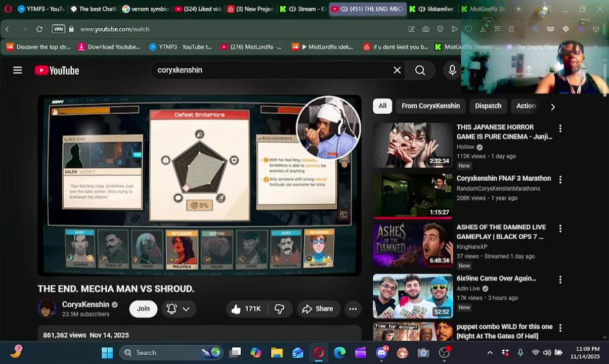The image size is (609, 364).
Task: Open Junji Japanese horror game video thumbnail
Action: click(x=413, y=145)
